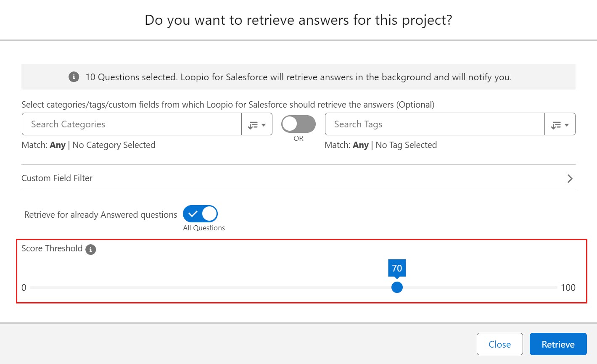
Task: Click the Score Threshold label text
Action: pos(52,248)
